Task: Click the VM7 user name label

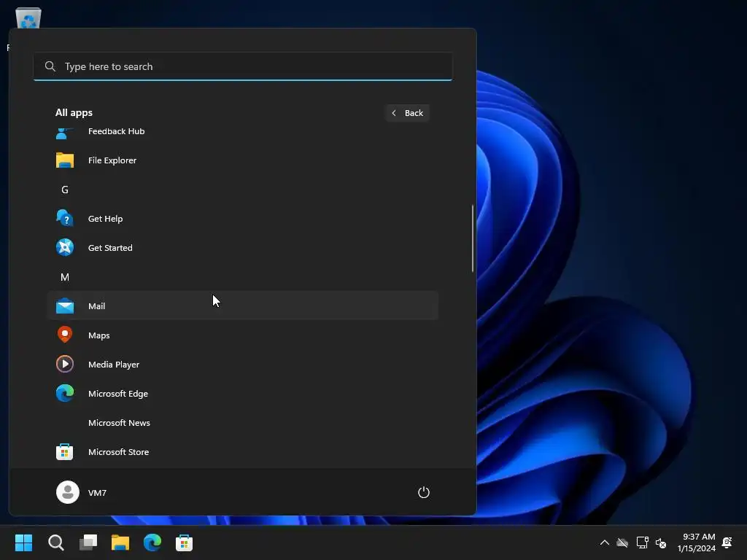Action: point(97,493)
